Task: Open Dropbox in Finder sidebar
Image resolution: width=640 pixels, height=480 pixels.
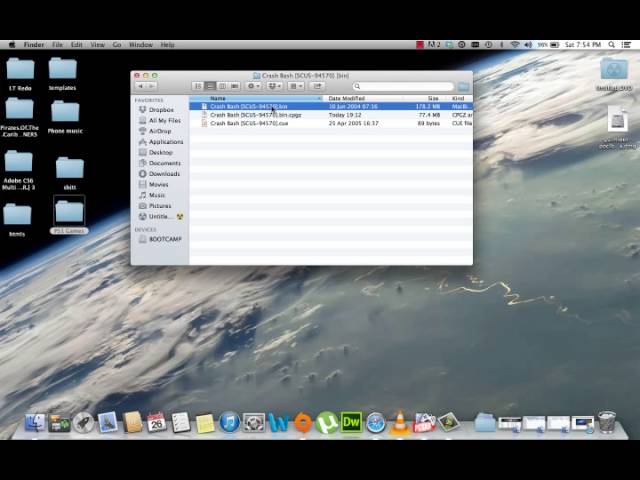Action: tap(160, 110)
